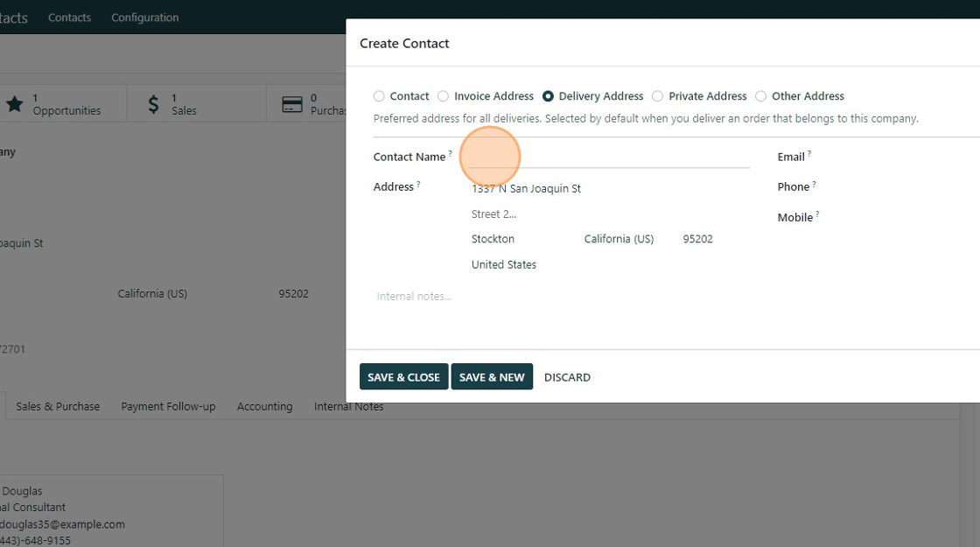The width and height of the screenshot is (980, 547).
Task: Open the Purchases credit card stat button
Action: [306, 104]
